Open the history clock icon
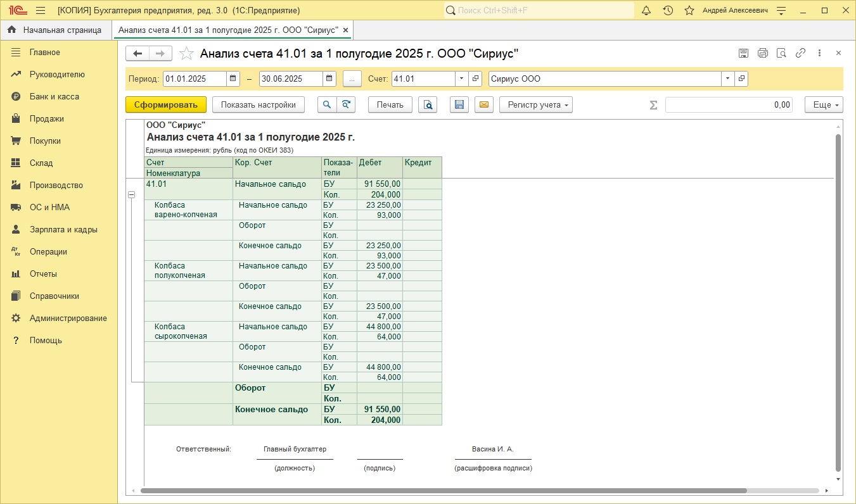This screenshot has width=856, height=504. (668, 11)
